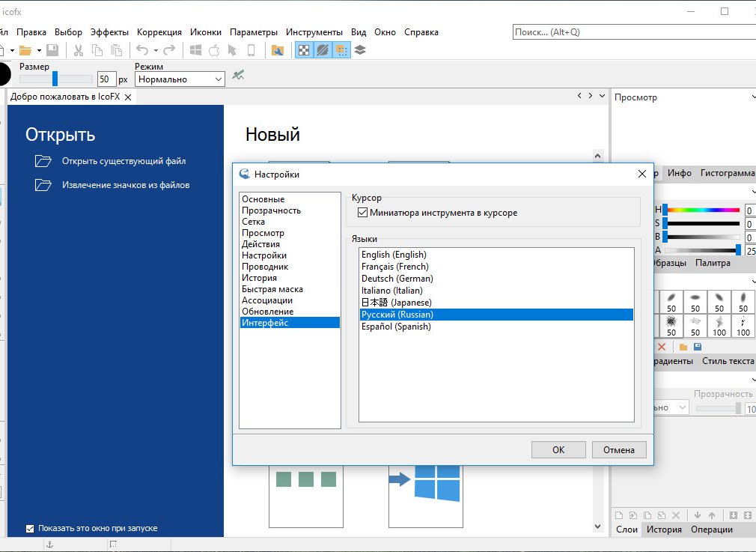Image resolution: width=756 pixels, height=552 pixels.
Task: Open the Справка menu
Action: (421, 32)
